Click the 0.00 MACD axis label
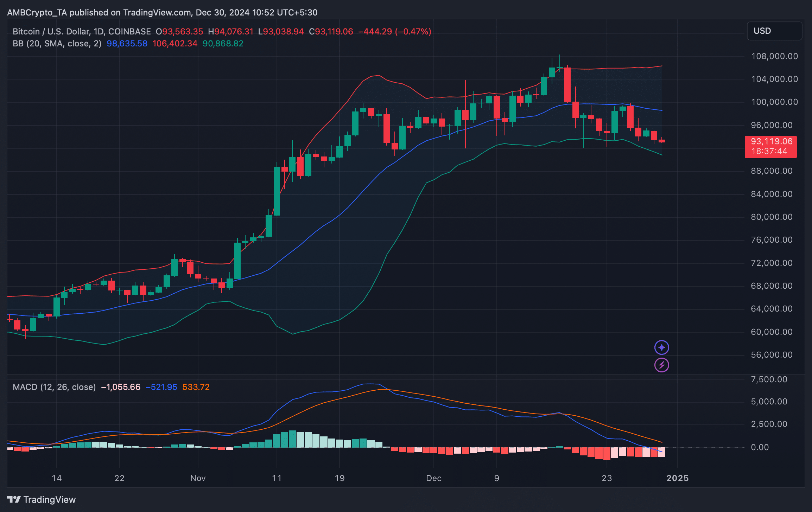The height and width of the screenshot is (512, 812). (760, 447)
